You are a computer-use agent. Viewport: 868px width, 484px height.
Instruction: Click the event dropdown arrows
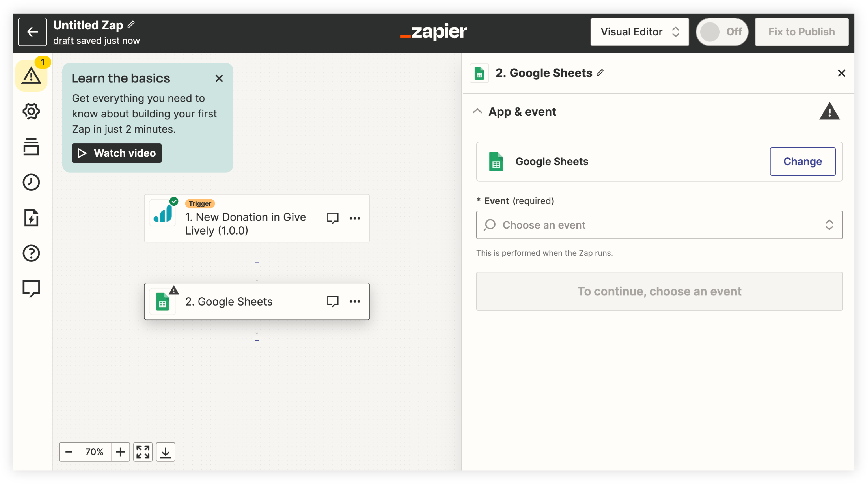point(829,225)
